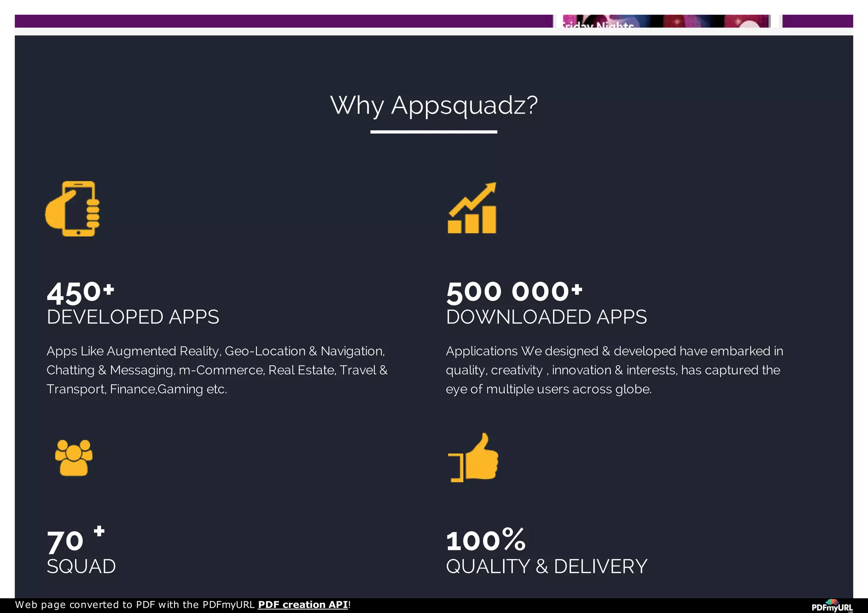Click the 500 000+ statistic number
Image resolution: width=868 pixels, height=613 pixels.
click(x=514, y=292)
